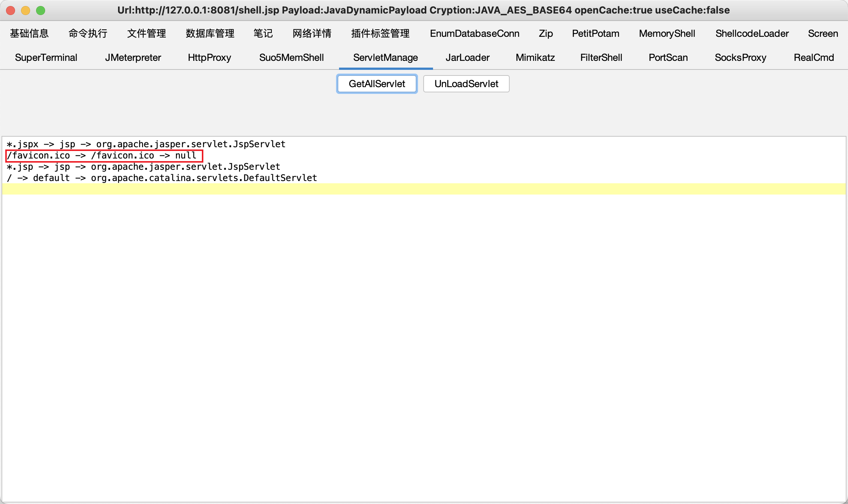Select the Suo5MemShell tab
848x504 pixels.
(x=291, y=57)
